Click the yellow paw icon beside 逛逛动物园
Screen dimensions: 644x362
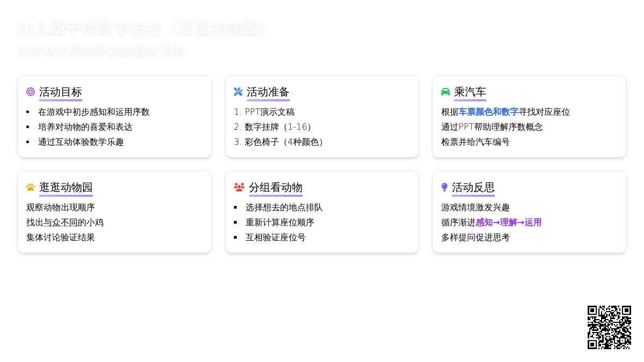pyautogui.click(x=31, y=187)
